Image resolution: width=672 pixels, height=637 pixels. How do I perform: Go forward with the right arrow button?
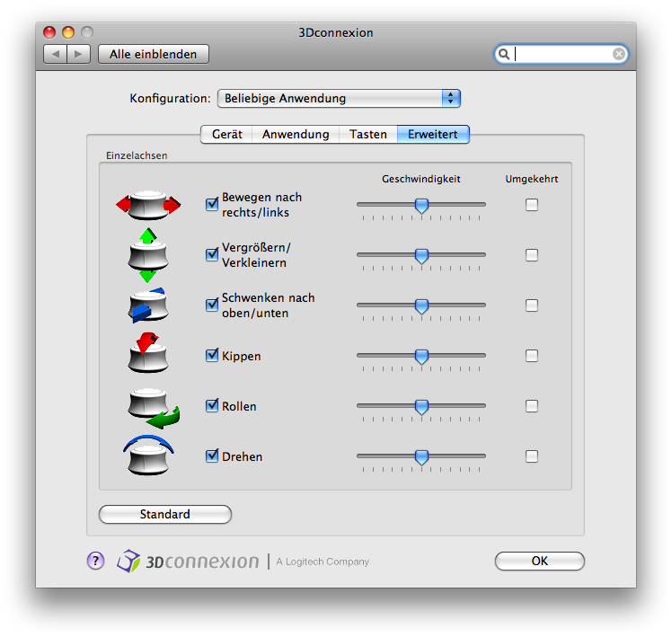(x=78, y=54)
